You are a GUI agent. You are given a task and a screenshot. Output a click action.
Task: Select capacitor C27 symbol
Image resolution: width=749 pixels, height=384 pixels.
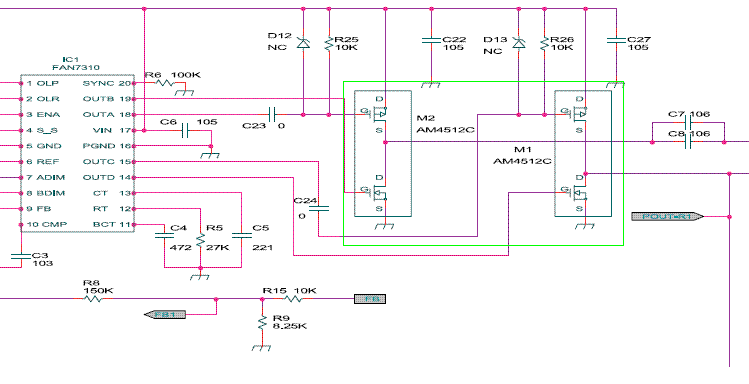[x=616, y=41]
